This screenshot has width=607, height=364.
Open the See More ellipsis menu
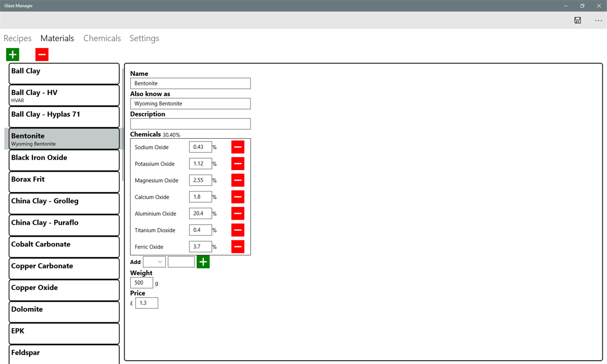coord(598,20)
